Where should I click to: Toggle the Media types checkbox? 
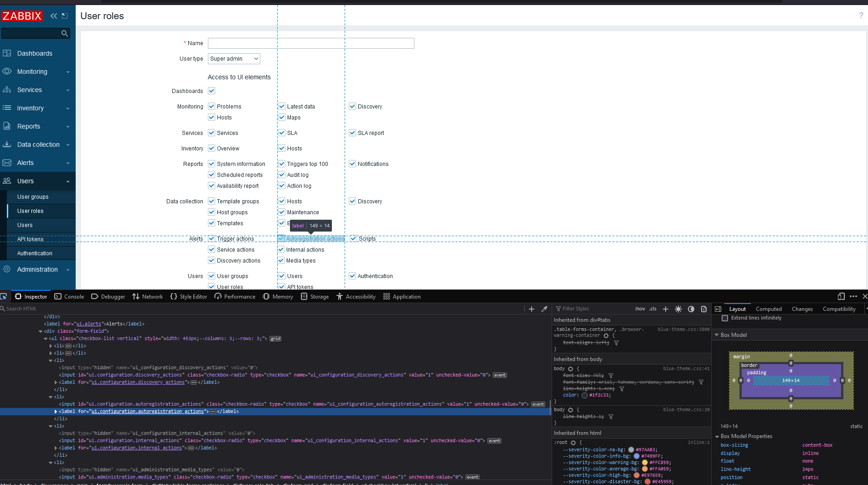point(281,260)
